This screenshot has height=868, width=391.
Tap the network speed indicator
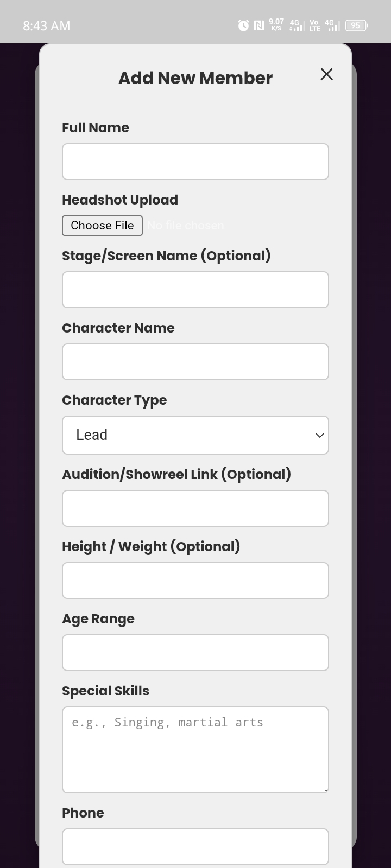[x=275, y=25]
